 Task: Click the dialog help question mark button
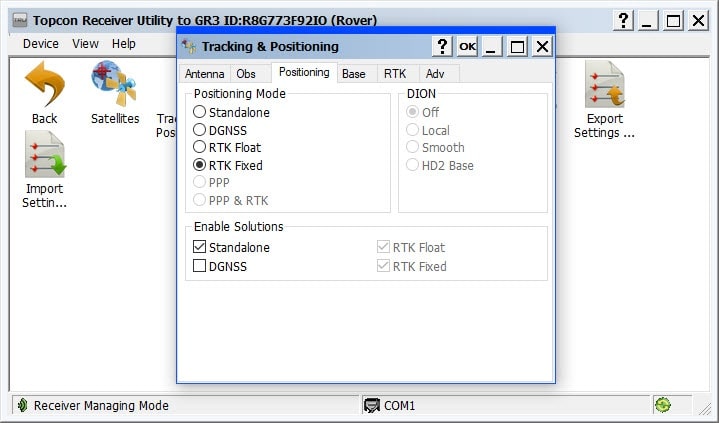pos(442,46)
